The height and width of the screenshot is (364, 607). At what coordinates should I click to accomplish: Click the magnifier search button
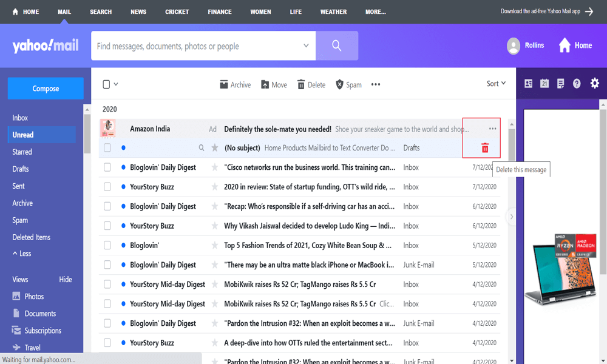tap(336, 46)
